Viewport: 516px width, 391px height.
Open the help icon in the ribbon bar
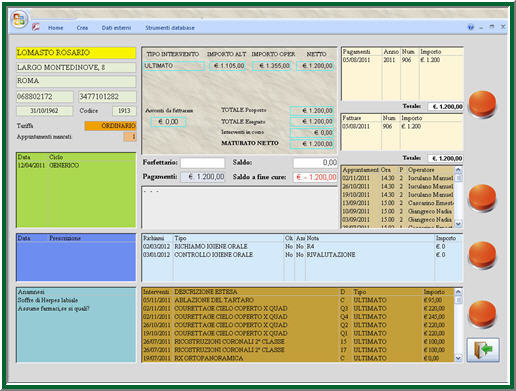471,27
